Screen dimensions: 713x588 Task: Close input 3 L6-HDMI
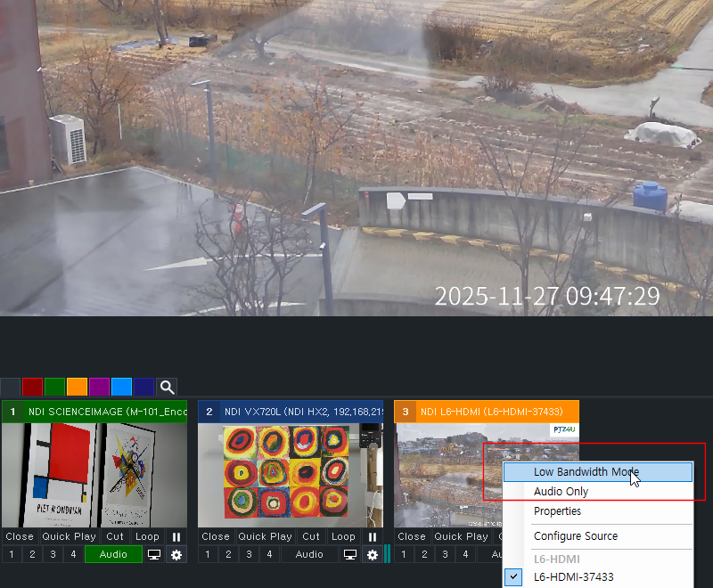[412, 536]
